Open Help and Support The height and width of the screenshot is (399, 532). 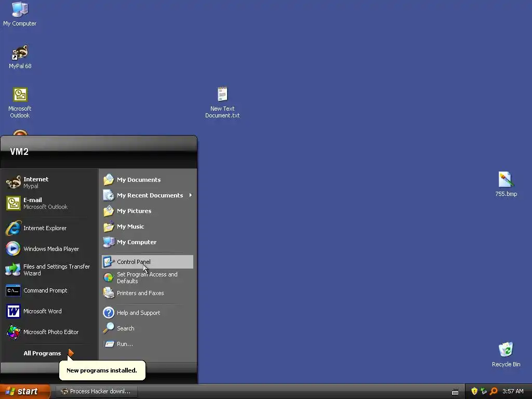tap(147, 312)
